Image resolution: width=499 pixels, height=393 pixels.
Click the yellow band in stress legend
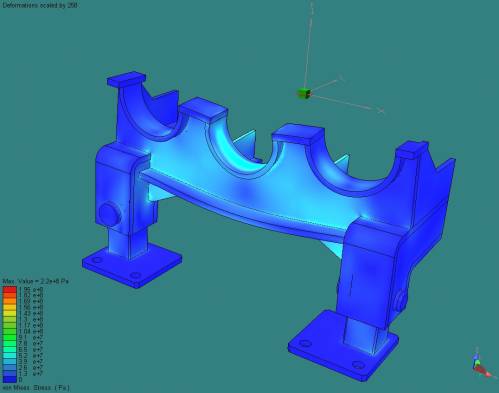(9, 313)
